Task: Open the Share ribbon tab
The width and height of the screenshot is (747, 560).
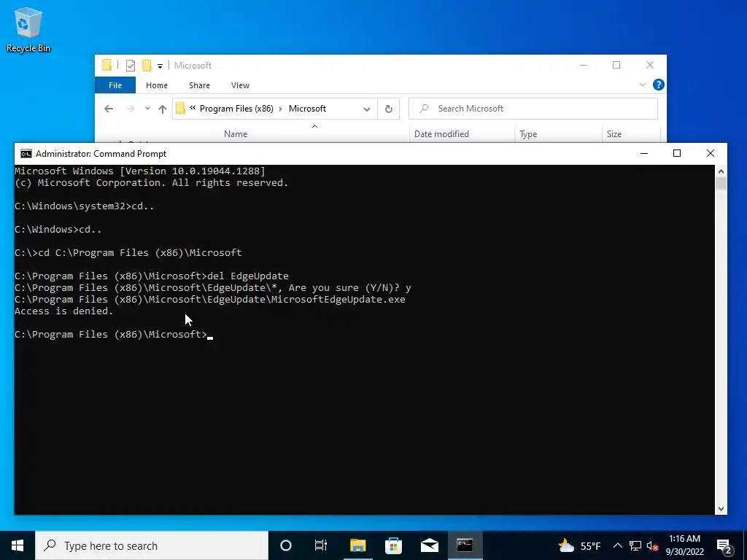Action: [x=199, y=85]
